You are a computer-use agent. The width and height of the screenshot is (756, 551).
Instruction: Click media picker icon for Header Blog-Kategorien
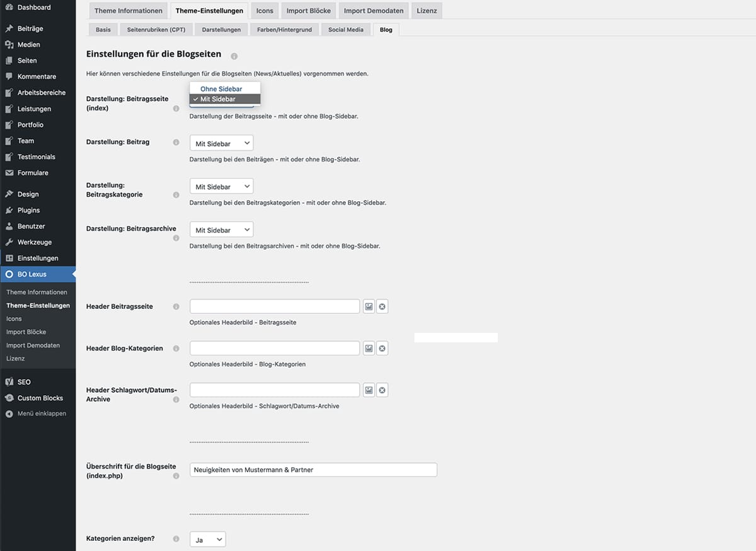(369, 349)
